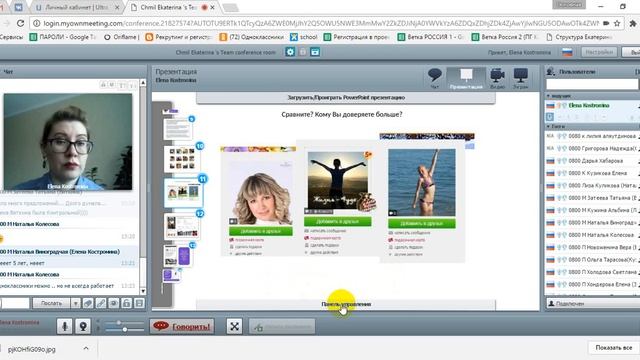The height and width of the screenshot is (360, 640).
Task: Select slide thumbnail number 9
Action: (178, 129)
